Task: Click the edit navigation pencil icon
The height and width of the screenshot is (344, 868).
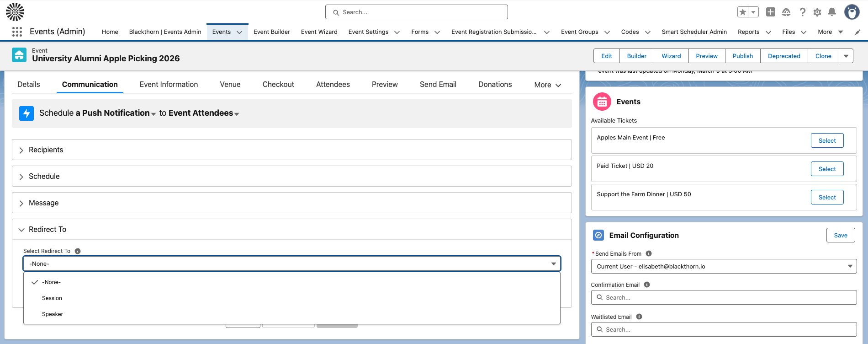Action: coord(857,32)
